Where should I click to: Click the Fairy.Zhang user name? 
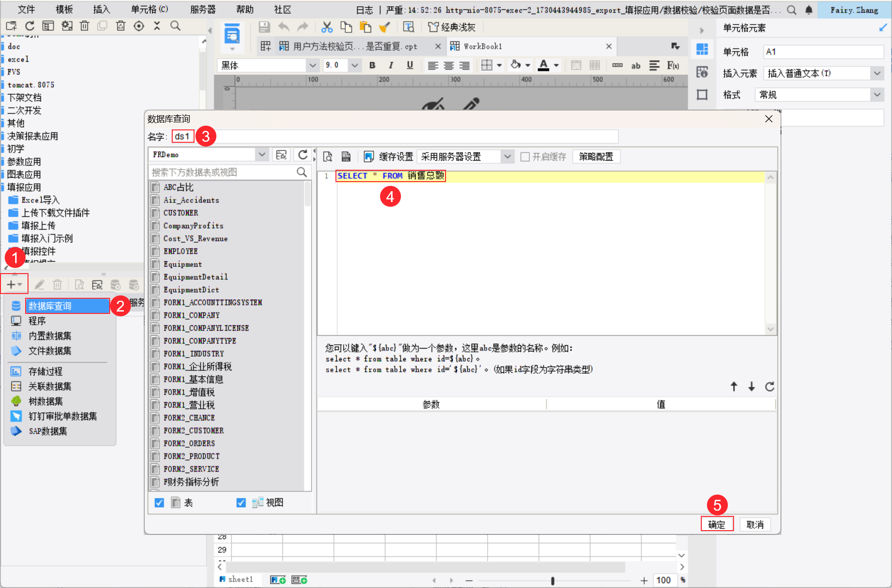pyautogui.click(x=854, y=10)
